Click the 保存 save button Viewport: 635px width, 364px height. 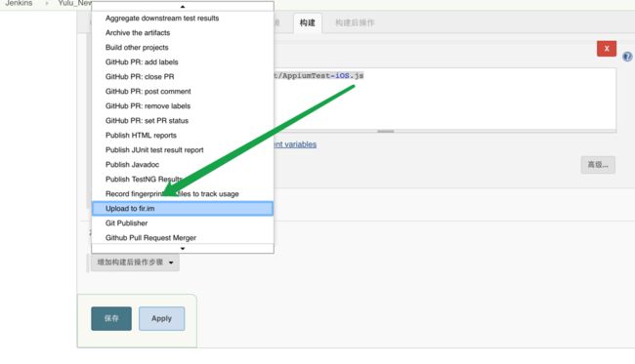(x=111, y=318)
